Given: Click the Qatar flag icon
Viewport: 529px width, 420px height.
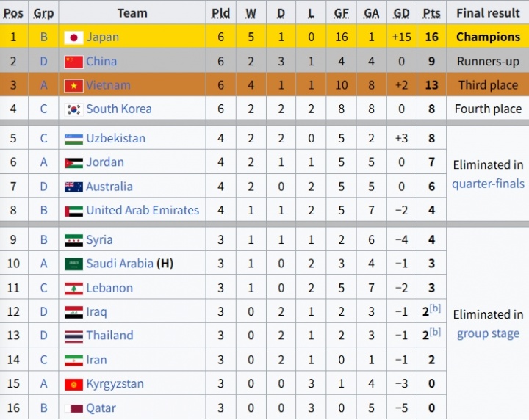Looking at the screenshot, I should [x=73, y=408].
